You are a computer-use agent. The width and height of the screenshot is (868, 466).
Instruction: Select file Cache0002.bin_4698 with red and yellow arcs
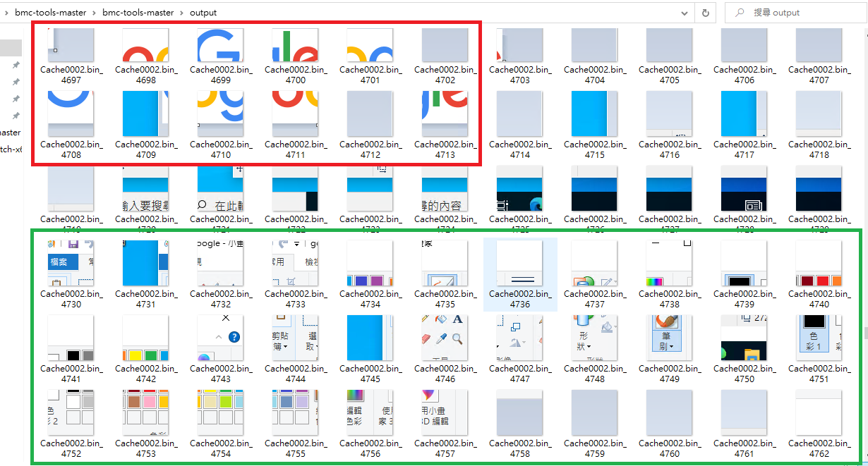(x=146, y=46)
